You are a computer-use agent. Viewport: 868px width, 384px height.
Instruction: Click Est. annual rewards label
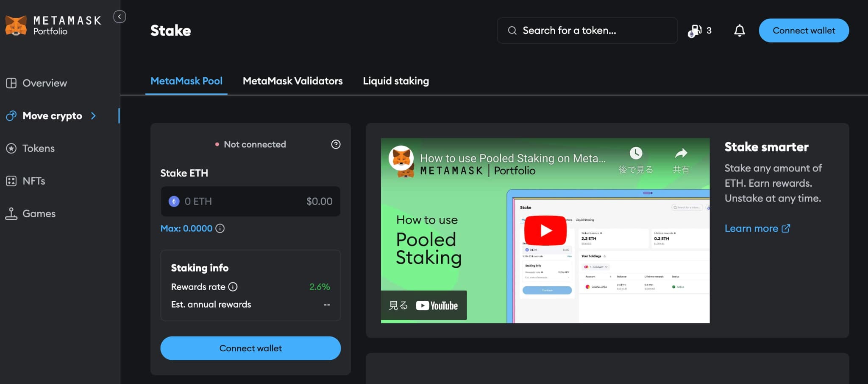pyautogui.click(x=211, y=305)
